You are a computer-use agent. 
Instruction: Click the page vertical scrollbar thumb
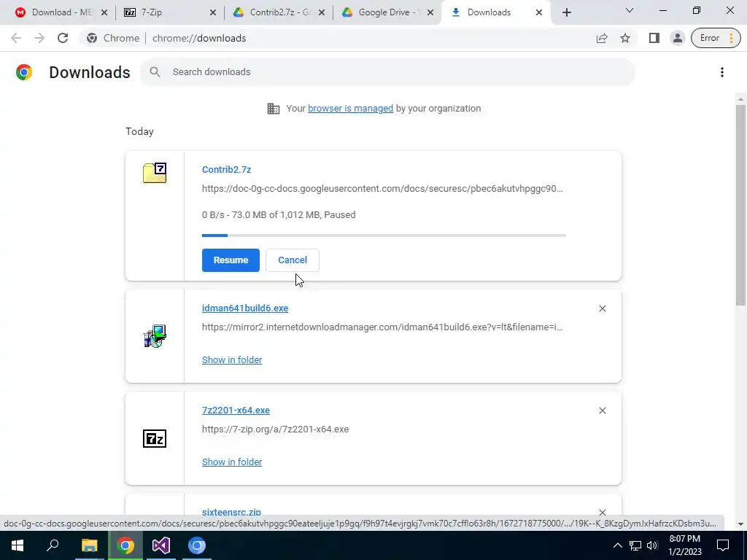(740, 205)
